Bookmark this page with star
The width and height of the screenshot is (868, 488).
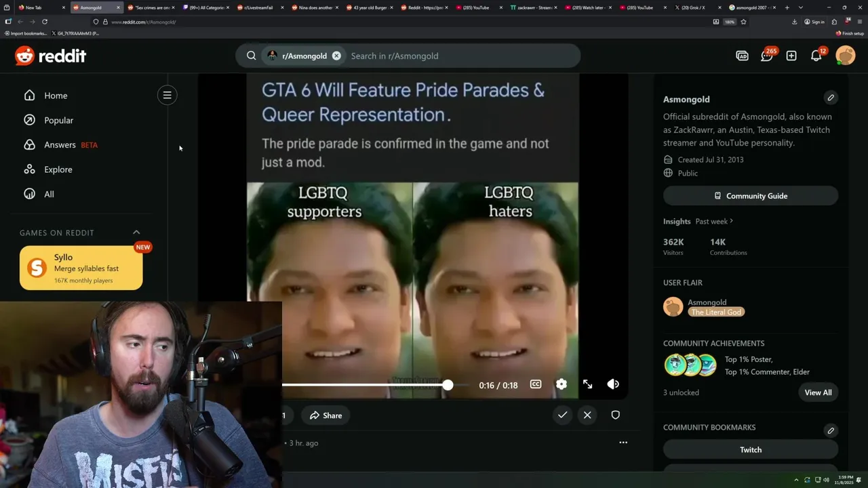pyautogui.click(x=743, y=22)
